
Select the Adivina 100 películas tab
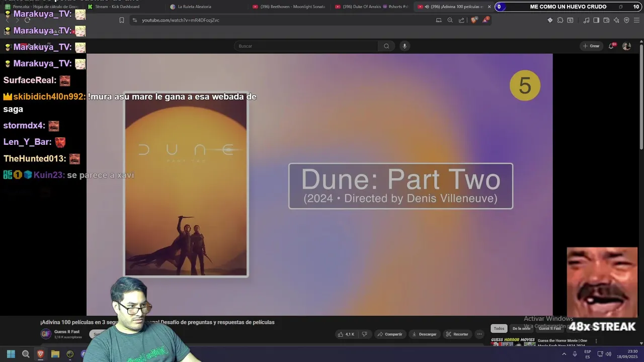450,7
